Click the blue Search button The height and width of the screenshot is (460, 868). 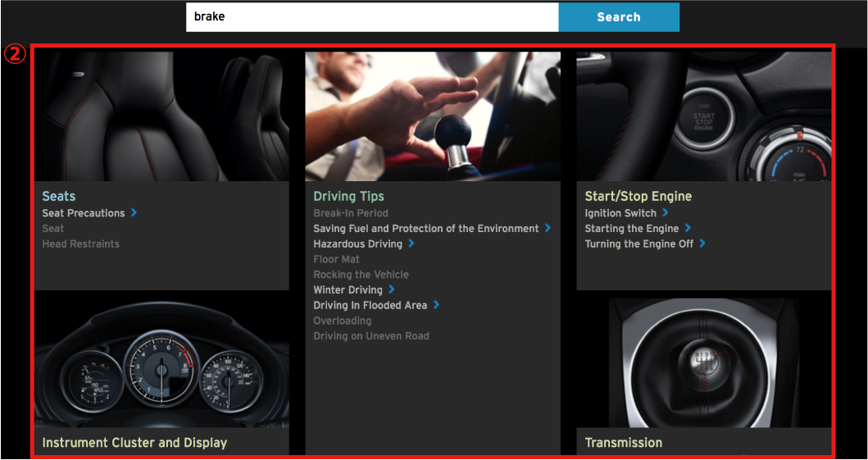coord(619,17)
